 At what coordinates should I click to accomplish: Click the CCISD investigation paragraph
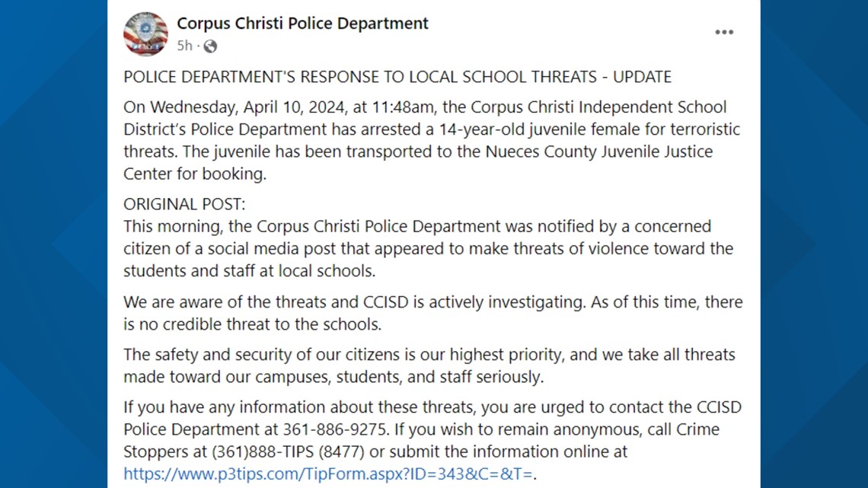pos(426,312)
